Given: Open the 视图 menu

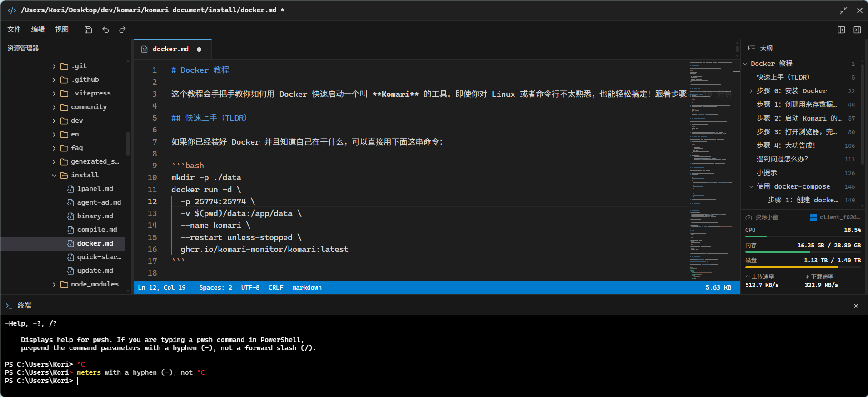Looking at the screenshot, I should pyautogui.click(x=62, y=30).
